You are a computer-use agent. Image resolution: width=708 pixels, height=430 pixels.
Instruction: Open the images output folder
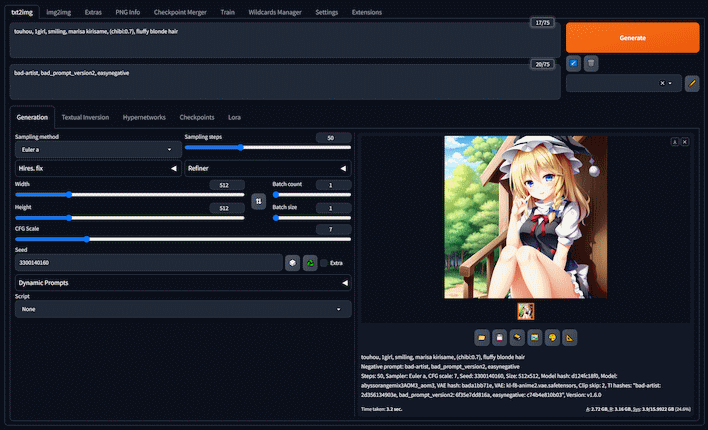481,337
